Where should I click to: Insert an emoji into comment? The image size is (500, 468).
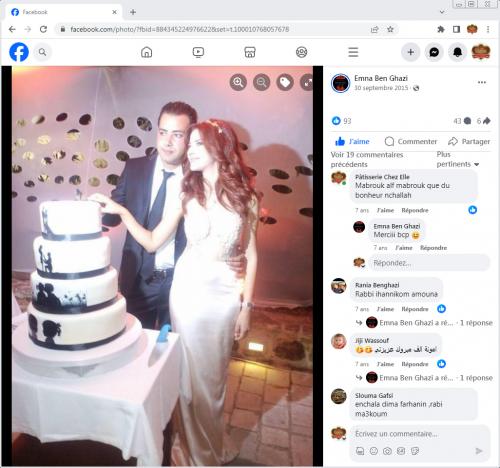[x=374, y=451]
